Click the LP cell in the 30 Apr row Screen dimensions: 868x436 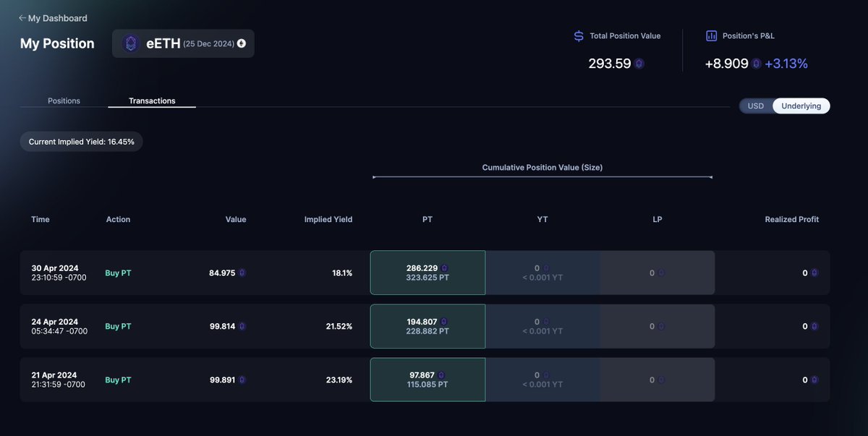[x=658, y=273]
